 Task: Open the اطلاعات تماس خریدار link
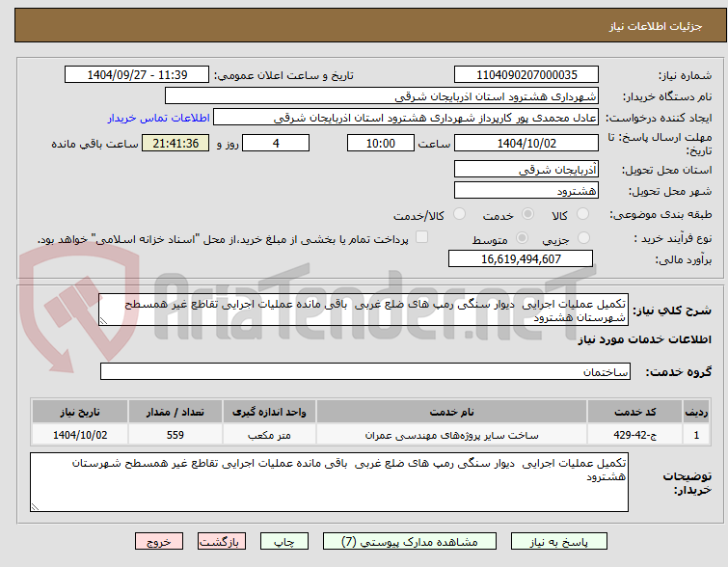[x=159, y=118]
